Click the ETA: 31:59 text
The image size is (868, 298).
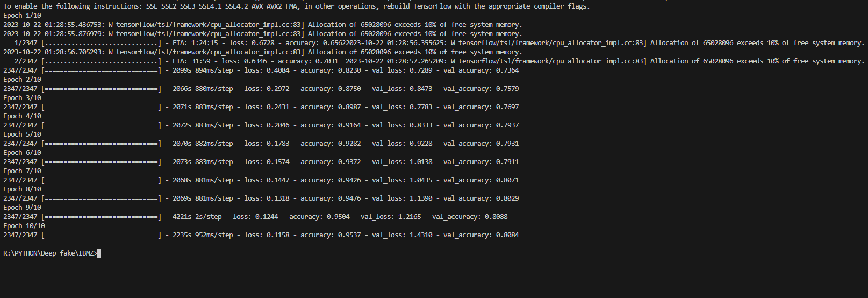pos(191,61)
